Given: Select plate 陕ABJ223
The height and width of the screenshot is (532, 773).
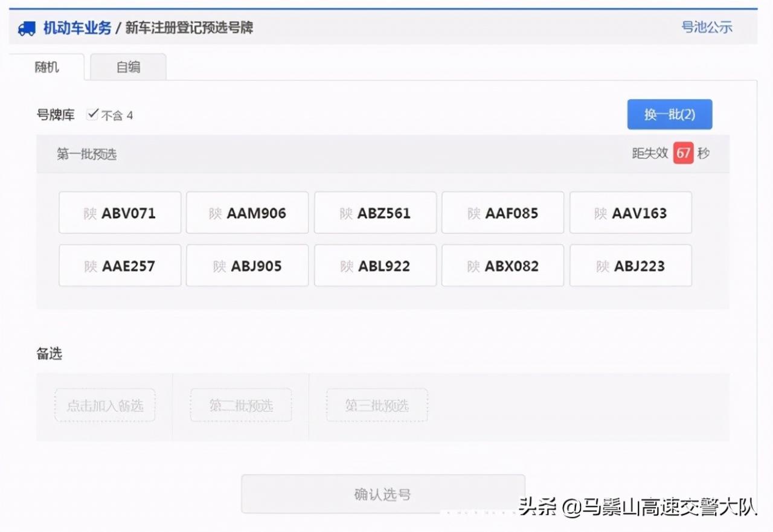Looking at the screenshot, I should pyautogui.click(x=630, y=265).
